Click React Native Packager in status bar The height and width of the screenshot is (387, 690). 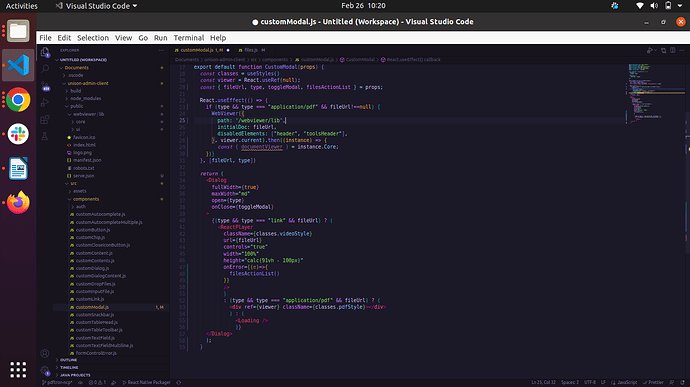[x=147, y=383]
